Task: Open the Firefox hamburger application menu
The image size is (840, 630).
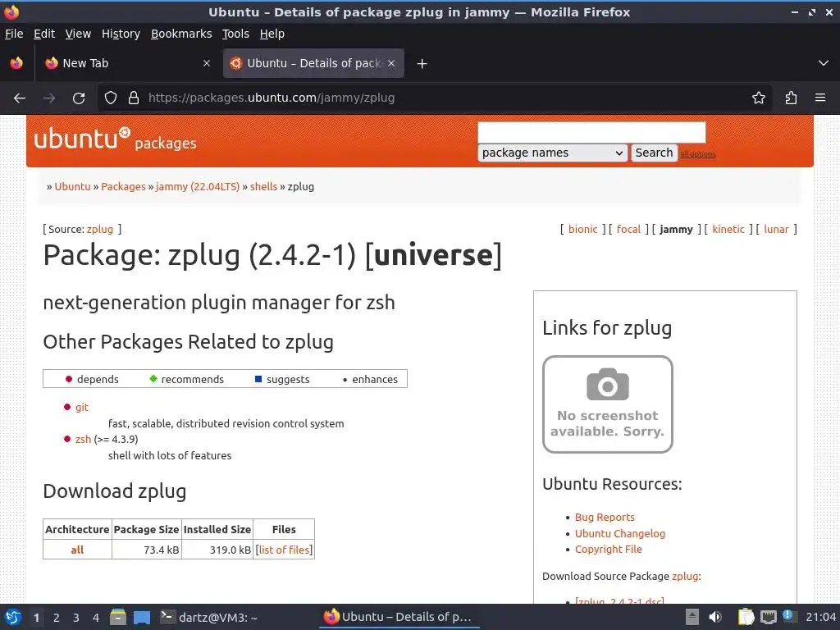Action: click(820, 98)
